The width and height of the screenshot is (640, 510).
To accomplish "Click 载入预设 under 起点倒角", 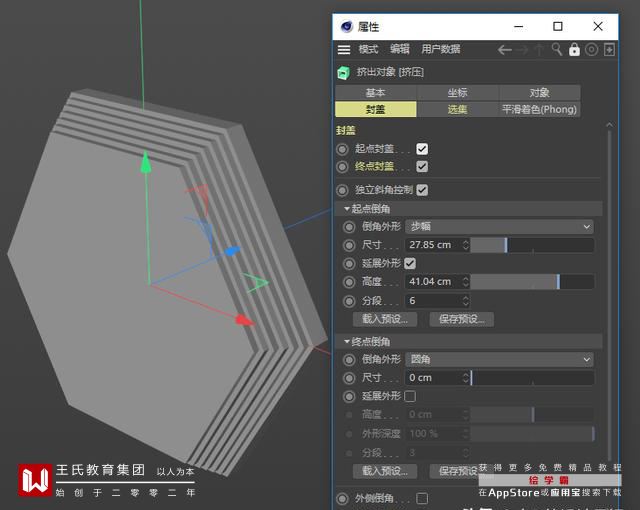I will point(385,319).
